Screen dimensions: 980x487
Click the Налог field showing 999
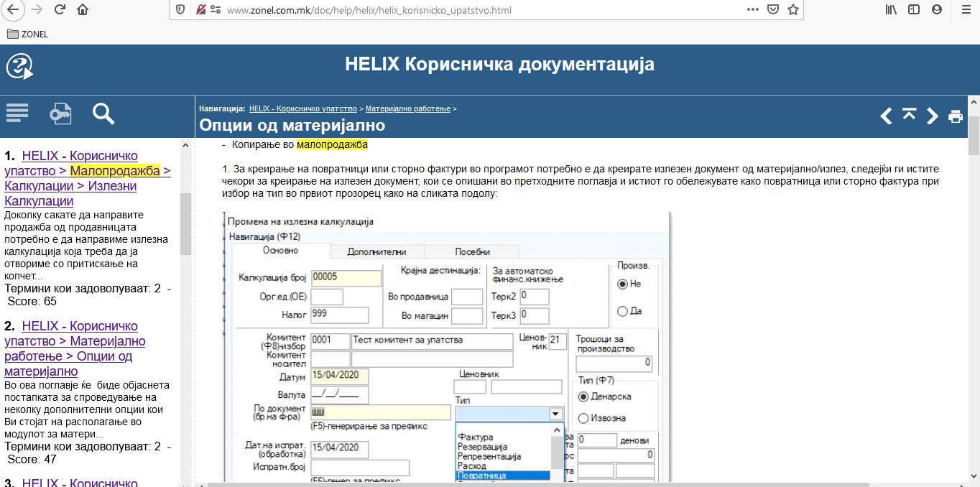[x=339, y=315]
